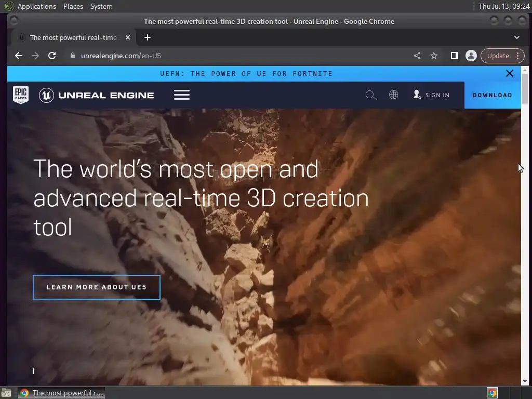The image size is (532, 399).
Task: Click the Chrome Update button
Action: (x=498, y=56)
